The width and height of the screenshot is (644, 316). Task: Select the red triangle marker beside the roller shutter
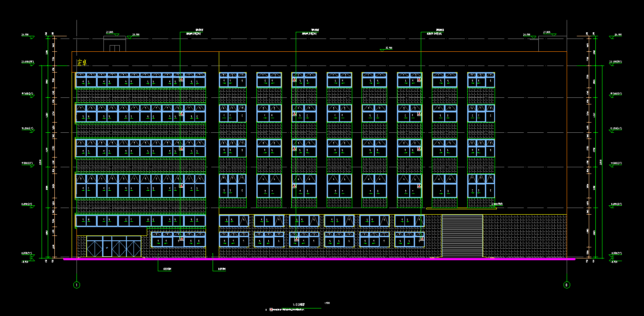(422, 239)
